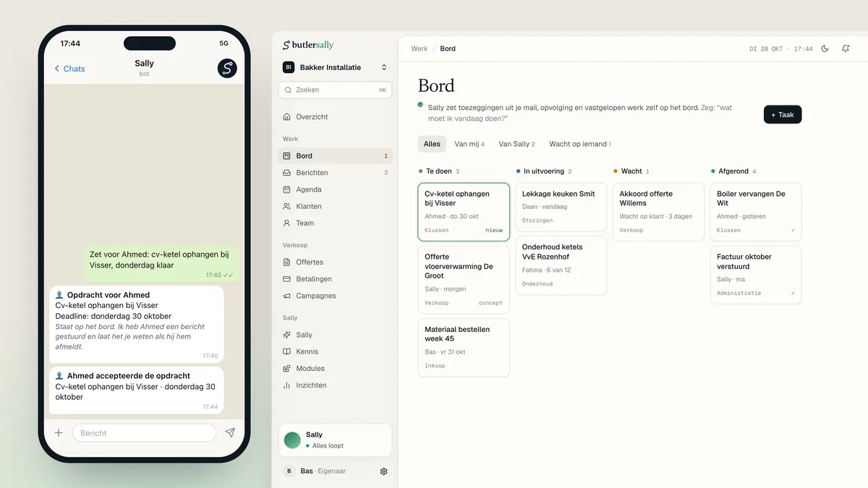The width and height of the screenshot is (868, 488).
Task: Click the Wacht column header
Action: (x=631, y=171)
